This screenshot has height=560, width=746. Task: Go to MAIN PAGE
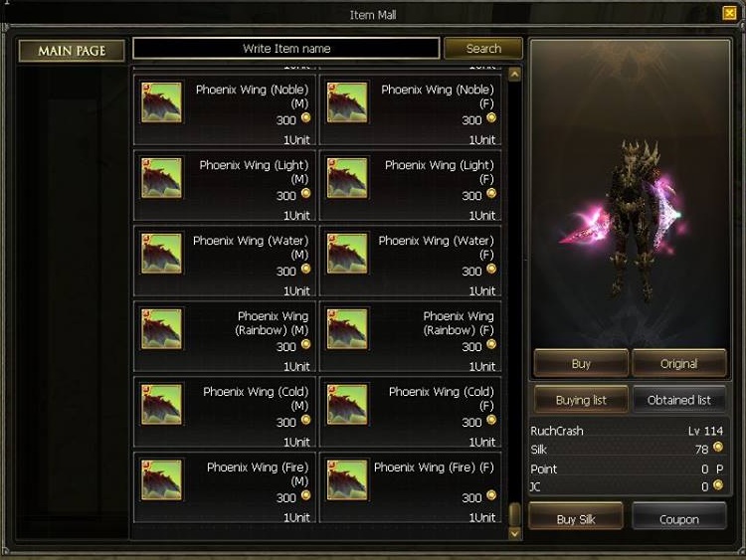click(72, 51)
